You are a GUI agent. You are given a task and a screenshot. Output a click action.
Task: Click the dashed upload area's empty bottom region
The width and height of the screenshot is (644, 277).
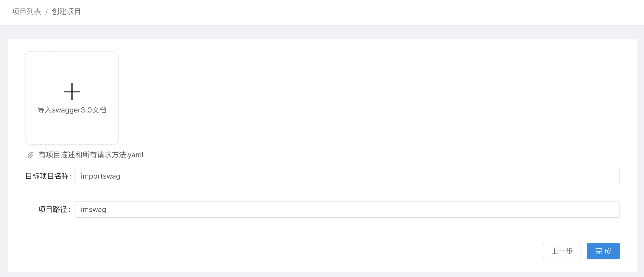(72, 131)
